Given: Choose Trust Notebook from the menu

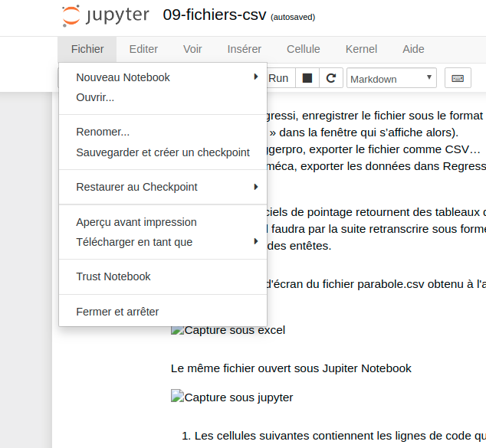Looking at the screenshot, I should pyautogui.click(x=163, y=276).
